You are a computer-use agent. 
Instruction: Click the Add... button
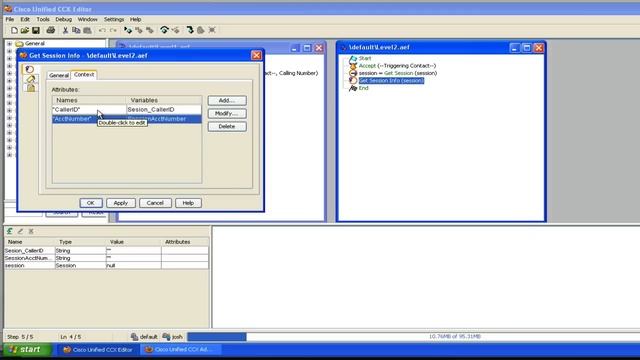[227, 100]
